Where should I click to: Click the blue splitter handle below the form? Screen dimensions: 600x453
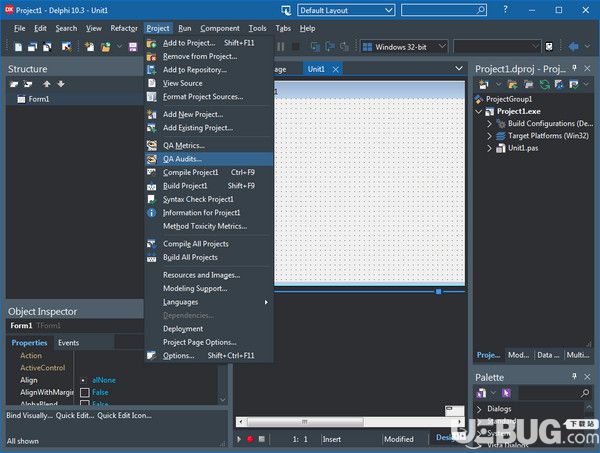(x=439, y=292)
